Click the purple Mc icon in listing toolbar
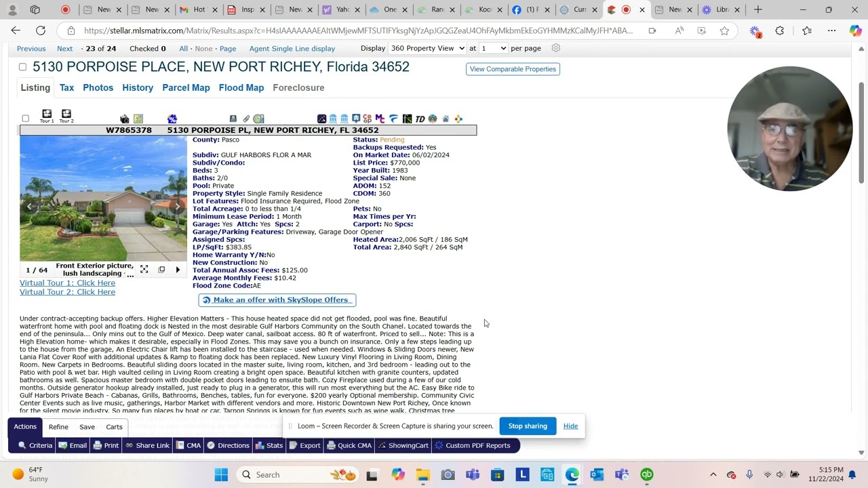 (380, 119)
